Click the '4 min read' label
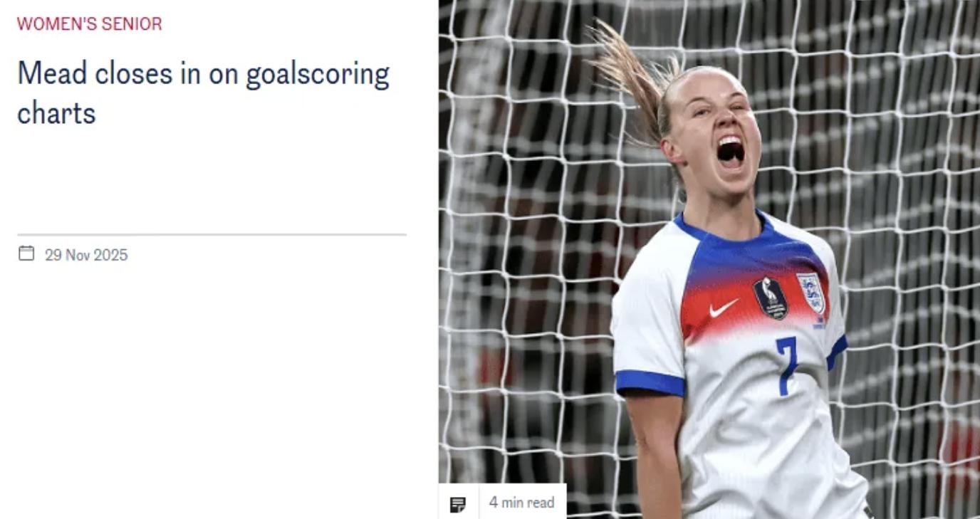Viewport: 980px width, 519px height. tap(521, 503)
